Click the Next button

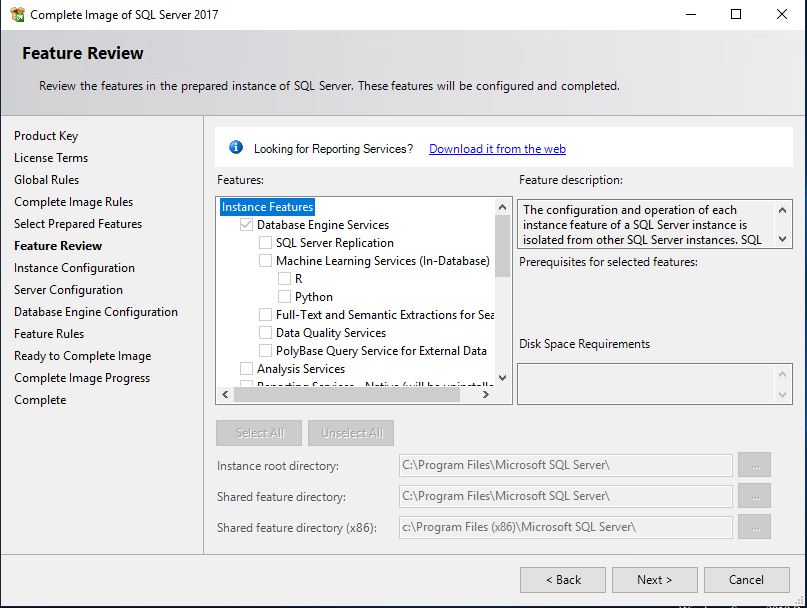coord(654,579)
